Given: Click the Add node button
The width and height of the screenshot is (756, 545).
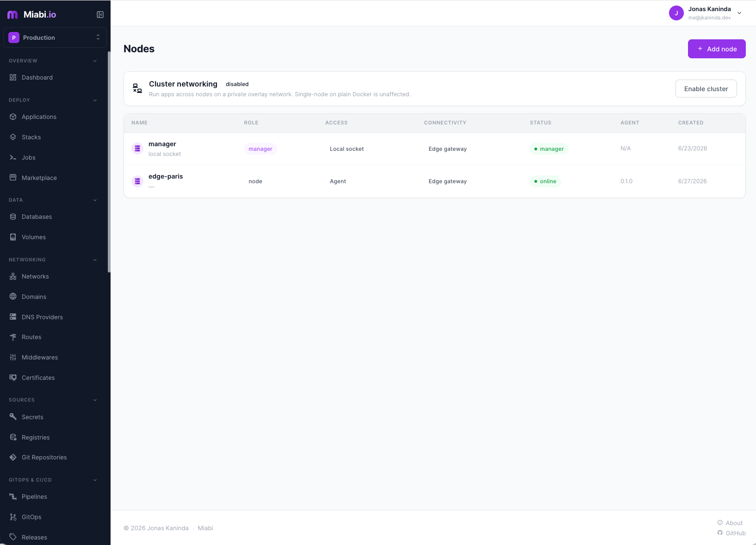Looking at the screenshot, I should (717, 49).
